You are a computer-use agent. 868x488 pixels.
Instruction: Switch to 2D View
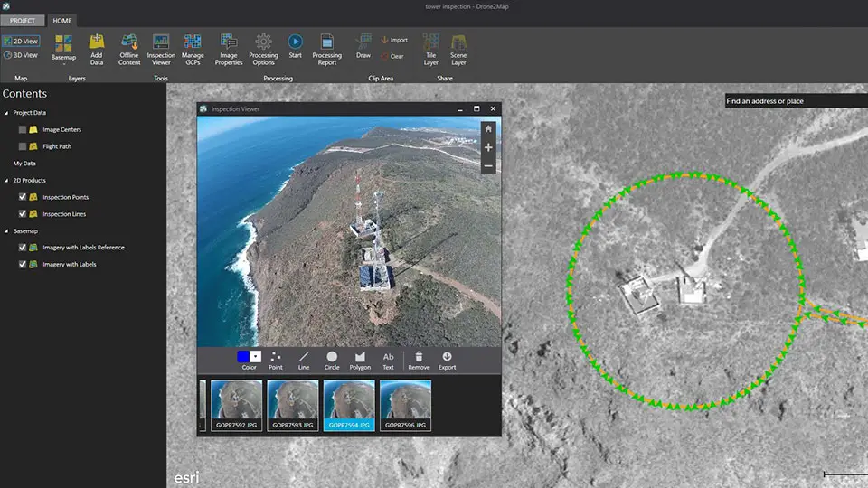click(x=21, y=41)
